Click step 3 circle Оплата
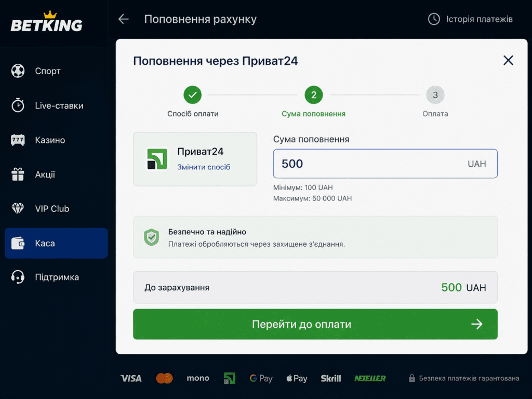Image resolution: width=532 pixels, height=399 pixels. (x=435, y=95)
